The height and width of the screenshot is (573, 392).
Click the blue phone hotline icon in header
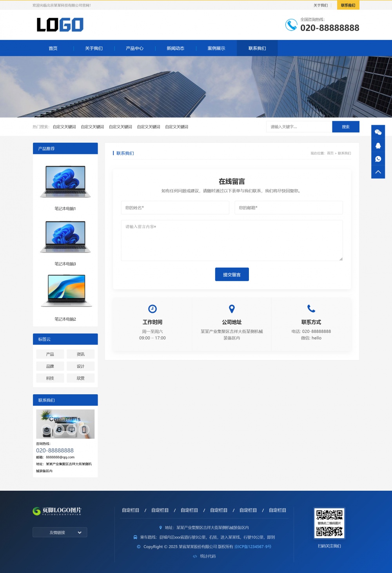[x=291, y=25]
